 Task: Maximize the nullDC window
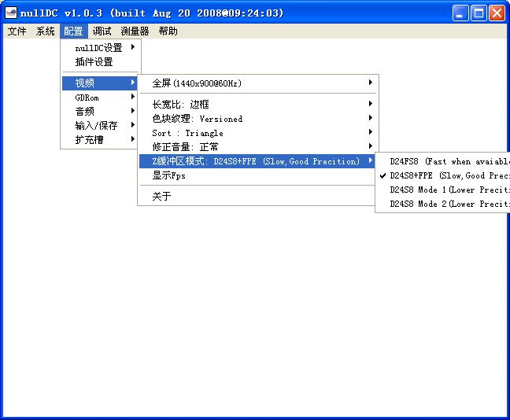pos(479,13)
